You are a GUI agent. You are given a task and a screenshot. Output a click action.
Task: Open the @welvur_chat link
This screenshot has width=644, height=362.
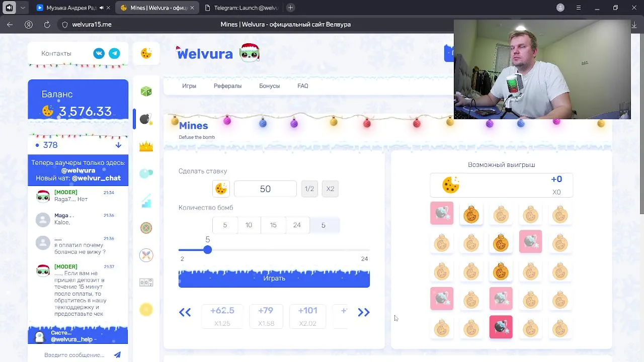(96, 178)
